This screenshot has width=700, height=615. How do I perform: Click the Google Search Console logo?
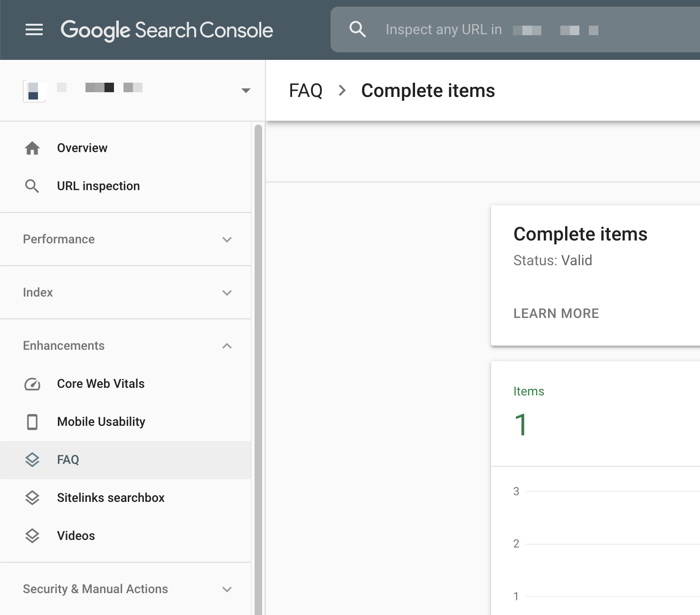tap(167, 30)
